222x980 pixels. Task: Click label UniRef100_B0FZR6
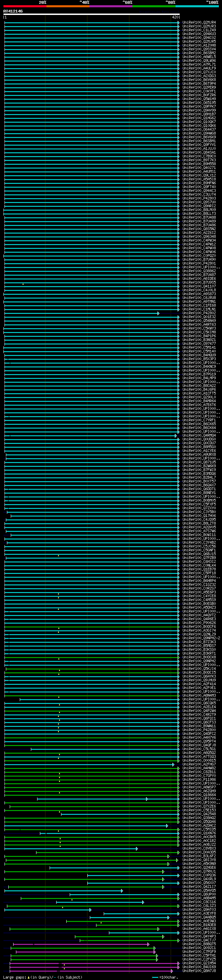(x=199, y=95)
